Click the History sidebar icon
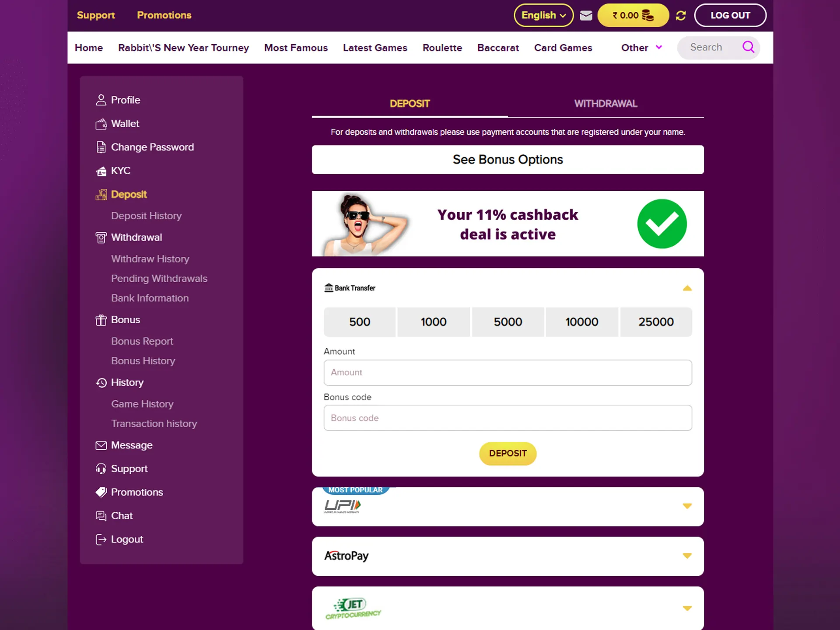 (x=101, y=382)
